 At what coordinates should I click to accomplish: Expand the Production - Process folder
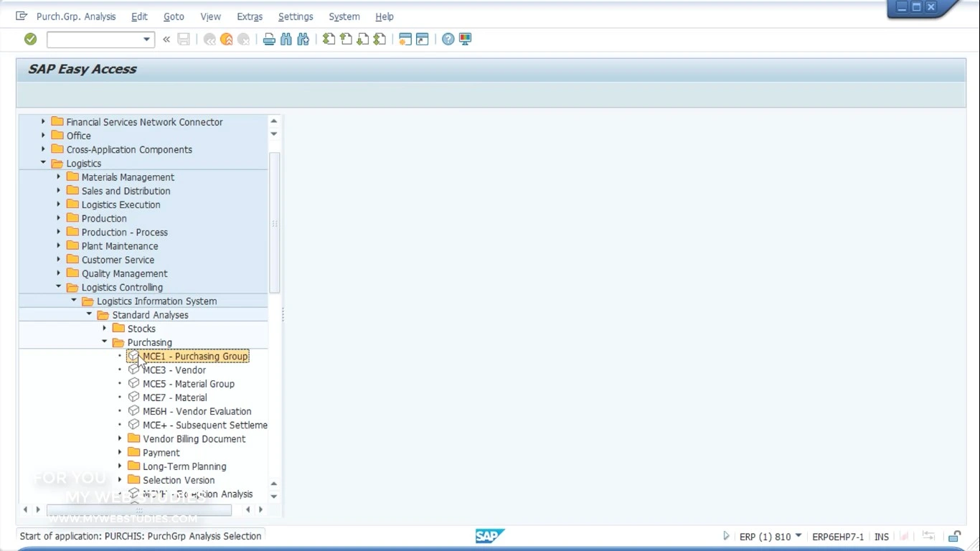(x=58, y=232)
